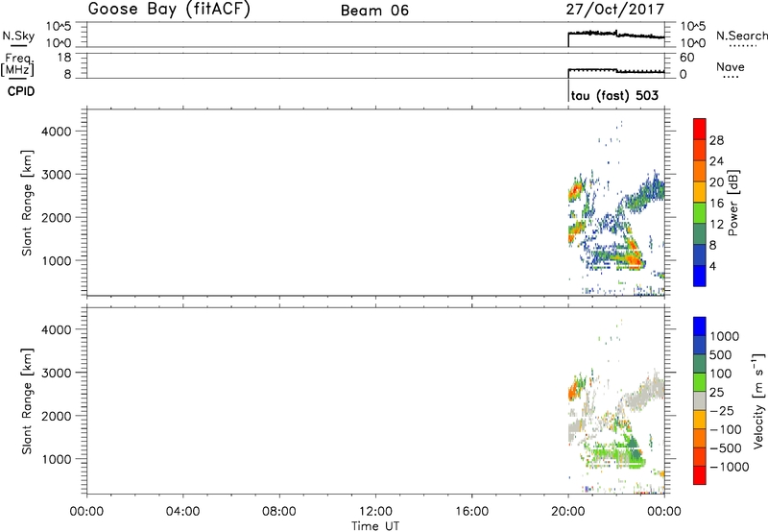Click the 00:00 tick at axis start
768x532 pixels.
[86, 512]
